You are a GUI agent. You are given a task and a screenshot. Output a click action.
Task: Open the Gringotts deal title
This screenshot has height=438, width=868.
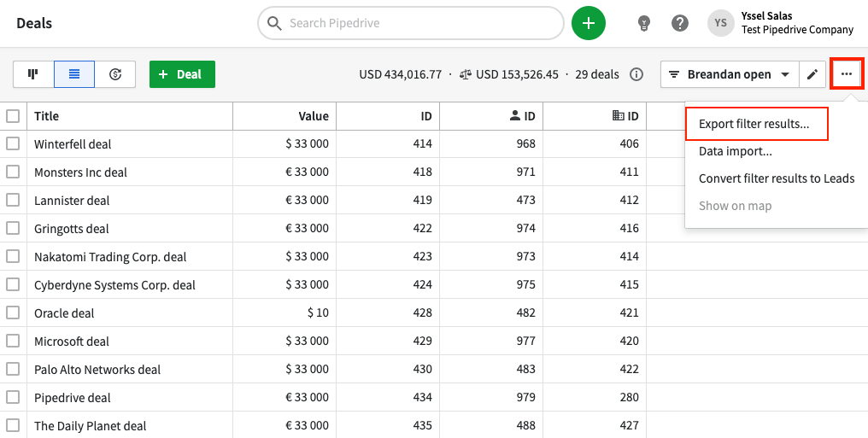[x=72, y=229]
